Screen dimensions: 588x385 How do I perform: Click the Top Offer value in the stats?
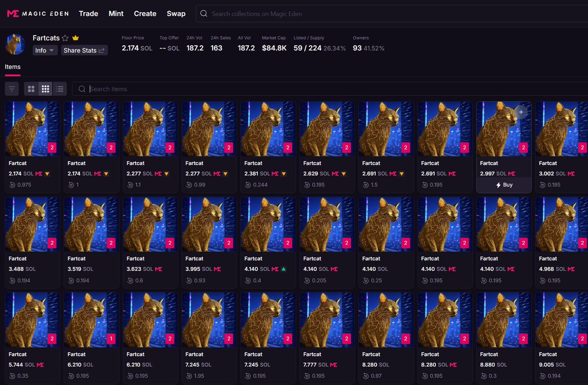coord(170,48)
